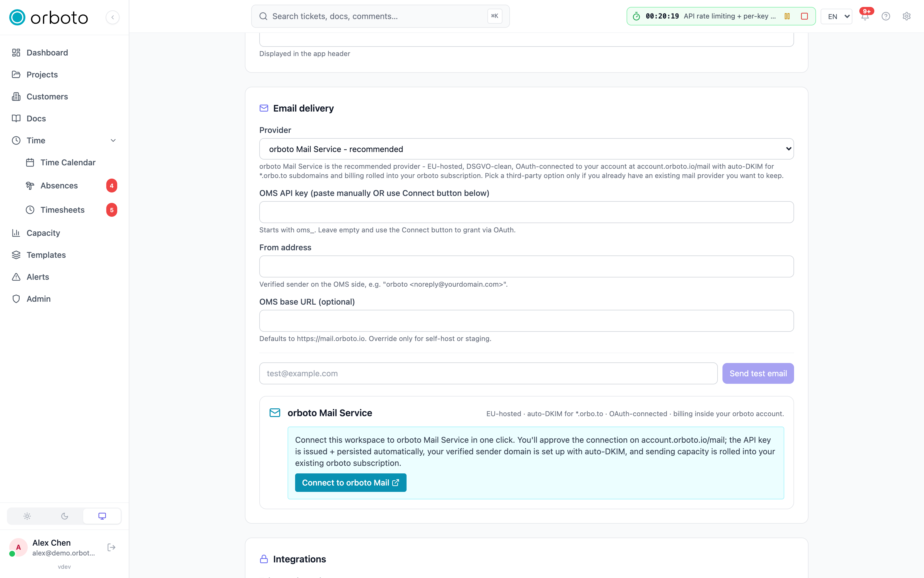This screenshot has height=578, width=924.
Task: Click the Projects folder icon
Action: 16,75
